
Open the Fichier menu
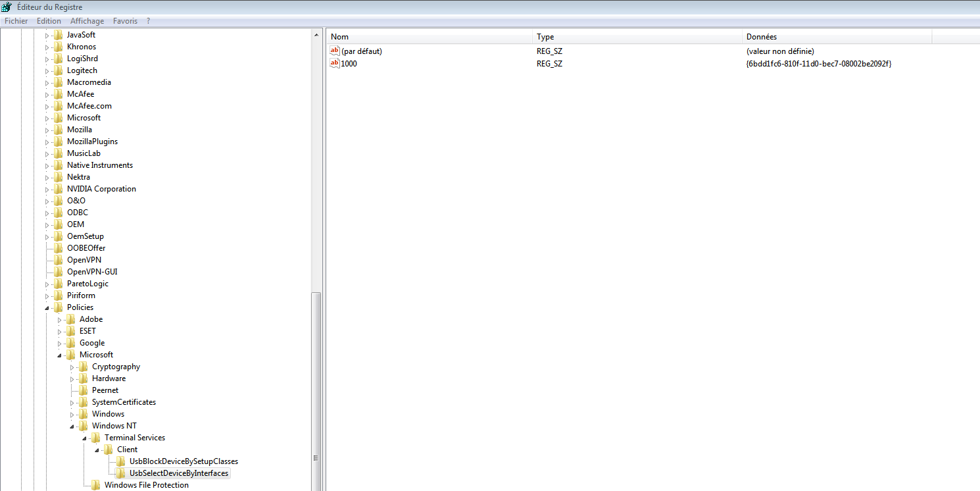coord(16,20)
